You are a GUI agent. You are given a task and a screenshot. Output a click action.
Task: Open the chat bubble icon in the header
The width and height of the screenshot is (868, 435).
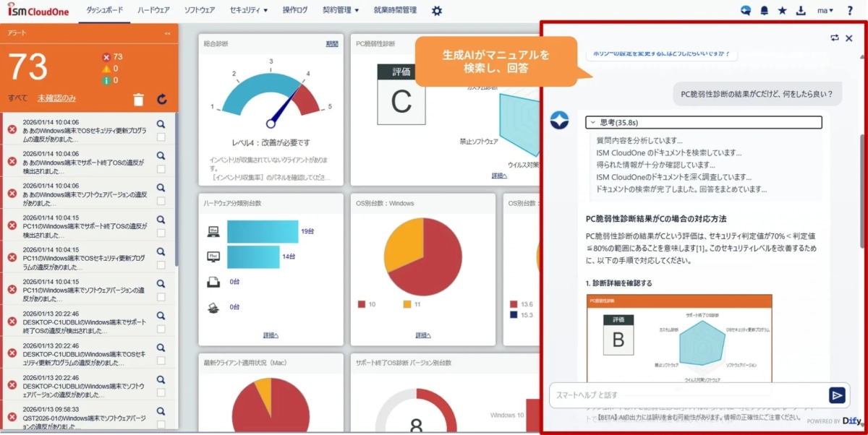(745, 10)
